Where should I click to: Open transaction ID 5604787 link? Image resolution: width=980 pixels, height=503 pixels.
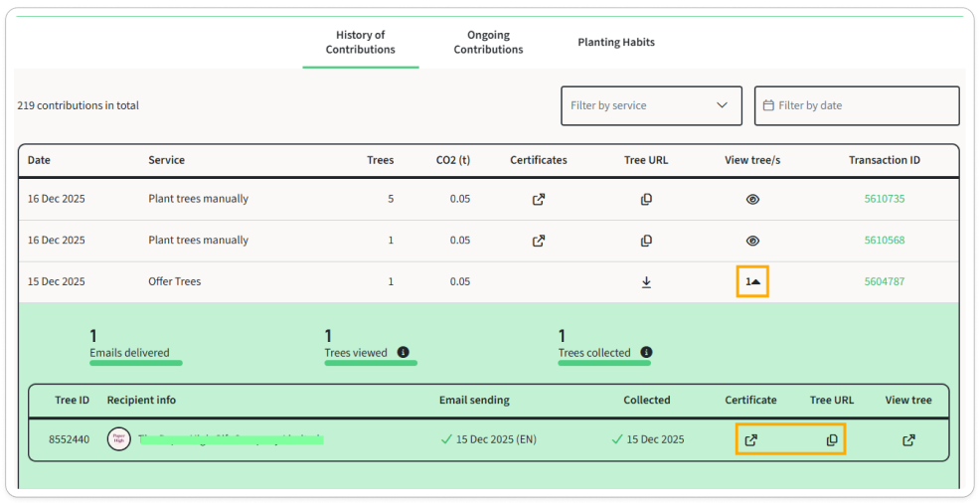pyautogui.click(x=884, y=282)
